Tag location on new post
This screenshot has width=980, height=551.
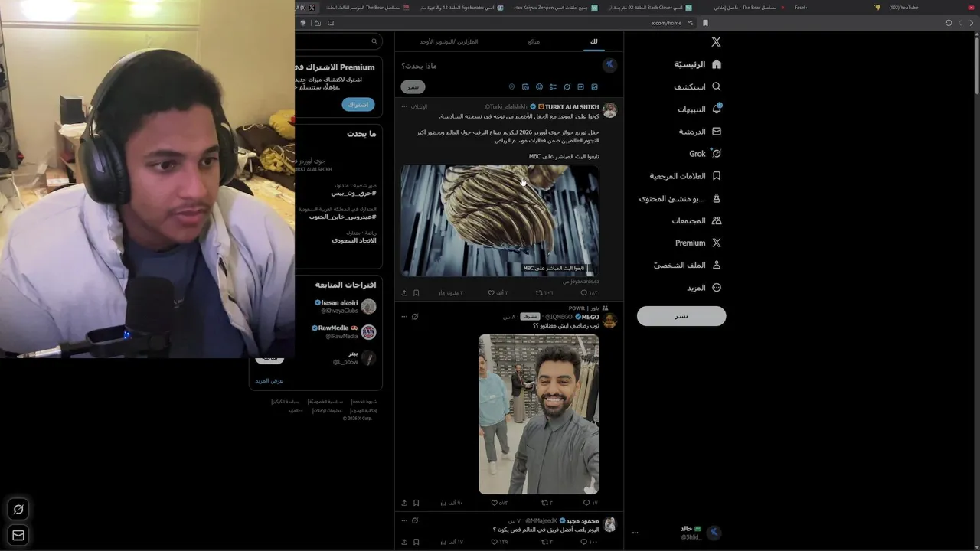click(511, 87)
